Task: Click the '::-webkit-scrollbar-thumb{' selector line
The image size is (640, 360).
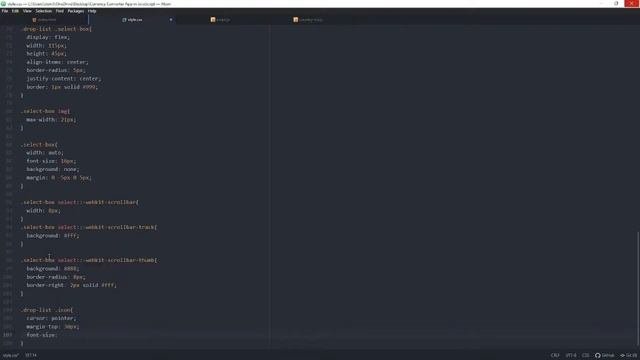Action: pyautogui.click(x=89, y=260)
